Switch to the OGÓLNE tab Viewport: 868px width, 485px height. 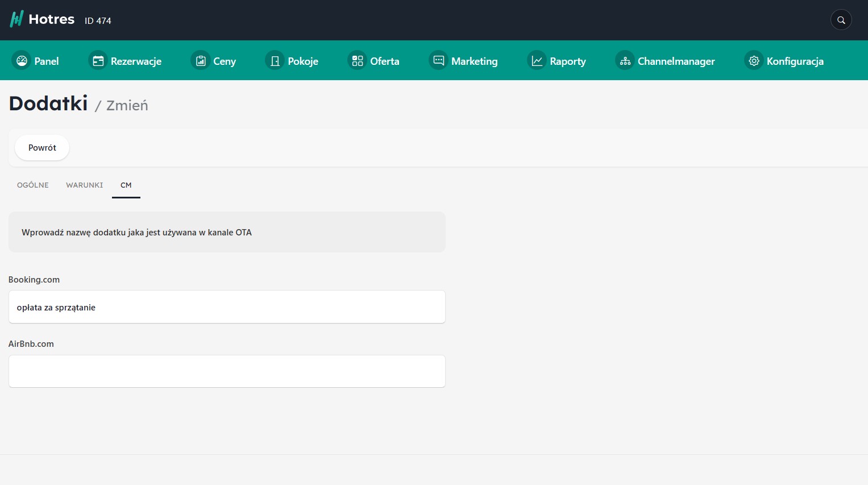(x=33, y=185)
